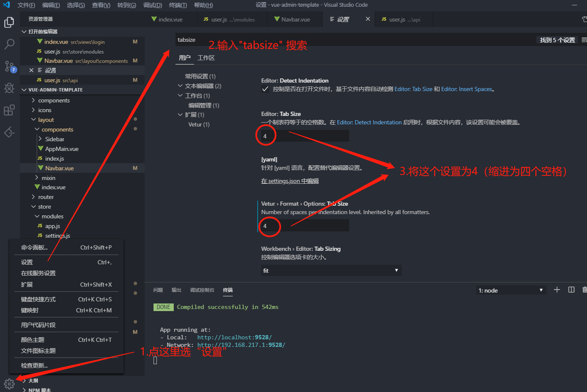Open the 终端(T) menu
Image resolution: width=587 pixels, height=392 pixels.
(x=178, y=5)
